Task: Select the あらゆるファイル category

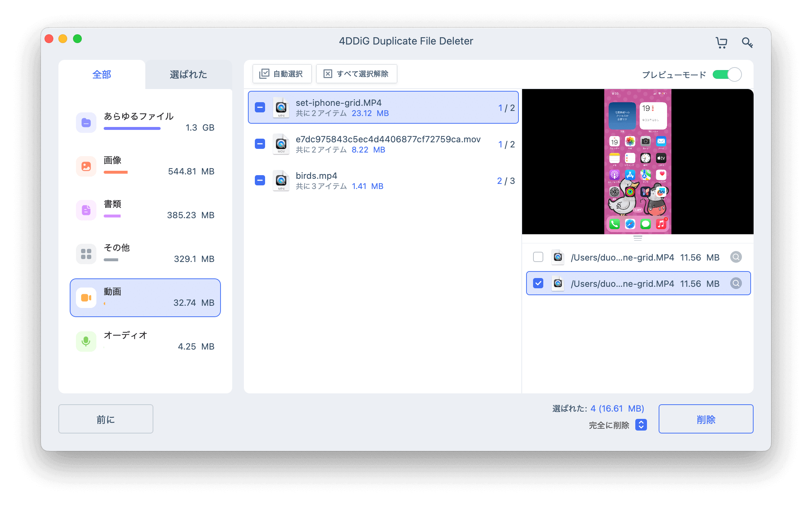Action: point(145,123)
